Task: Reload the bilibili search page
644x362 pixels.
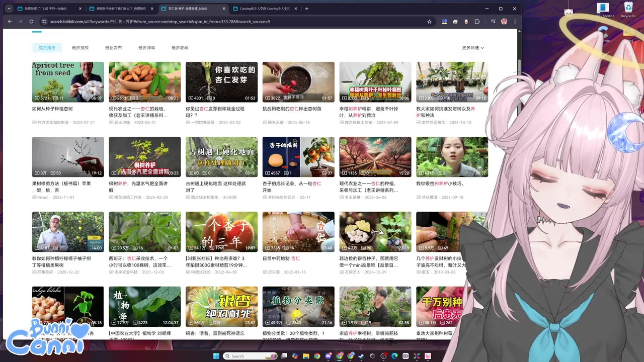Action: [31, 22]
